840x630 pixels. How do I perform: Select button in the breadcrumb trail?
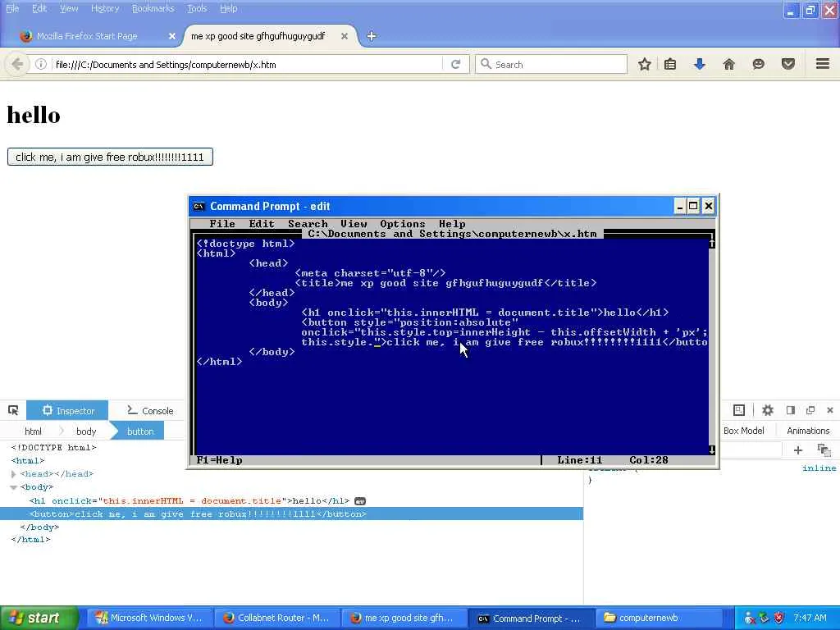[x=139, y=431]
